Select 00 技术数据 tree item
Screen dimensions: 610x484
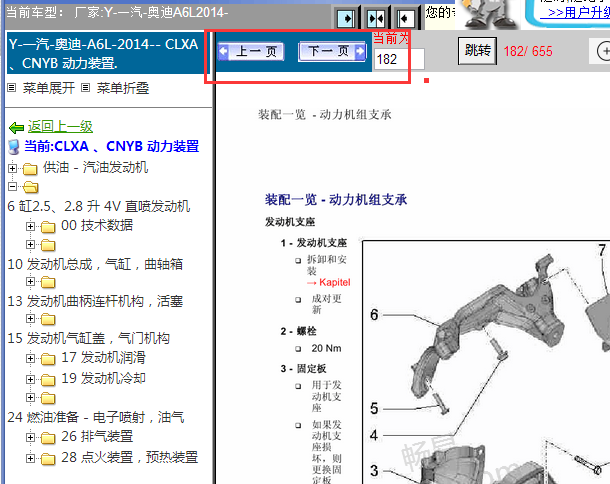(97, 225)
